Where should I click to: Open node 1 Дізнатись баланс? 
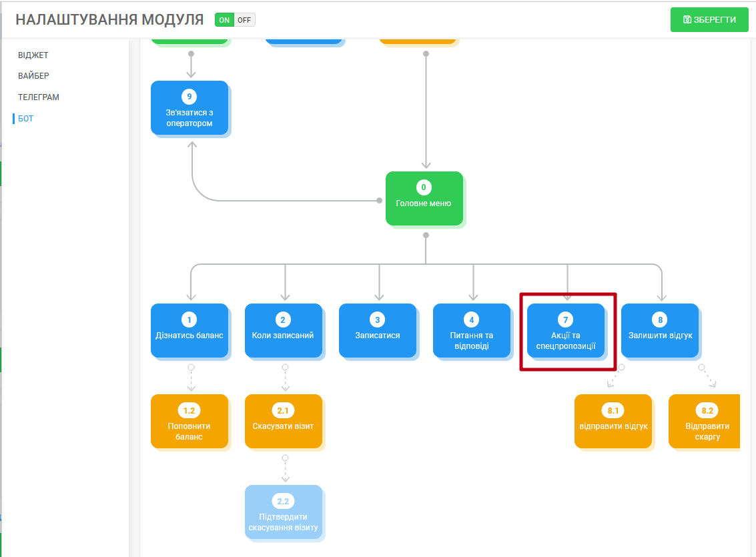pyautogui.click(x=190, y=331)
